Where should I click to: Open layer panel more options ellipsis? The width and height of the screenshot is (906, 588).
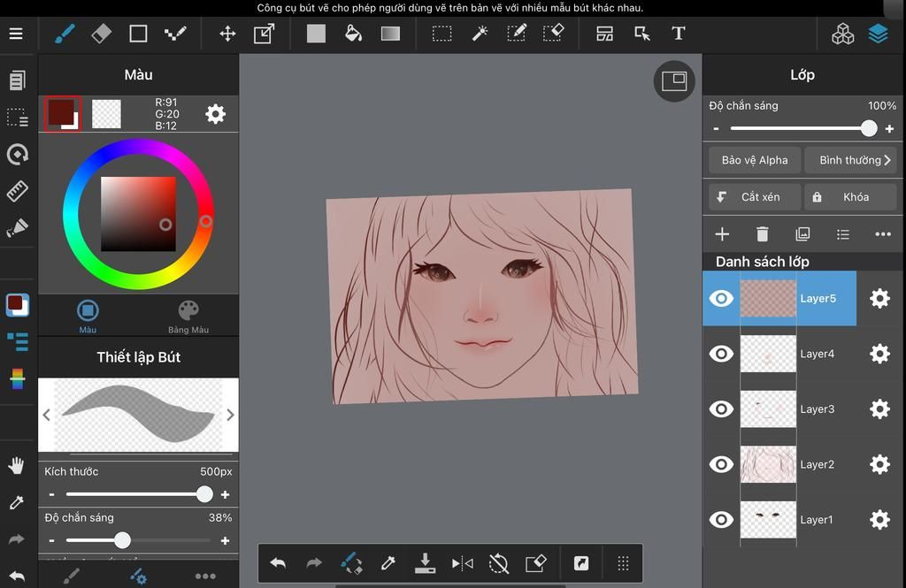tap(883, 234)
